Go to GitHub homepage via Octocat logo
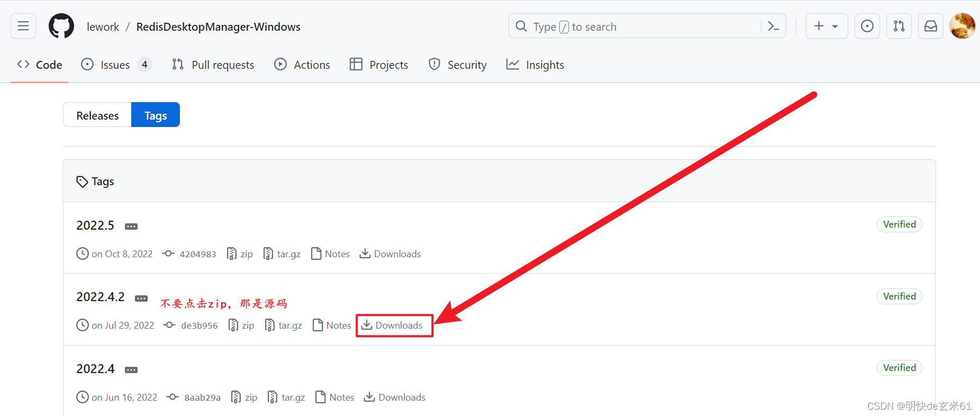 coord(61,26)
